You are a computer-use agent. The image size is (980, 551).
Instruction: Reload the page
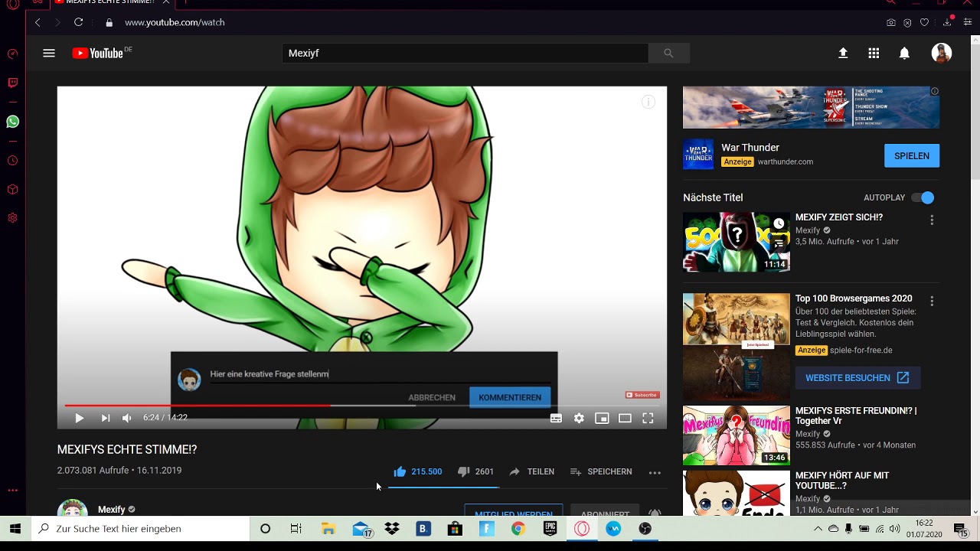coord(78,22)
